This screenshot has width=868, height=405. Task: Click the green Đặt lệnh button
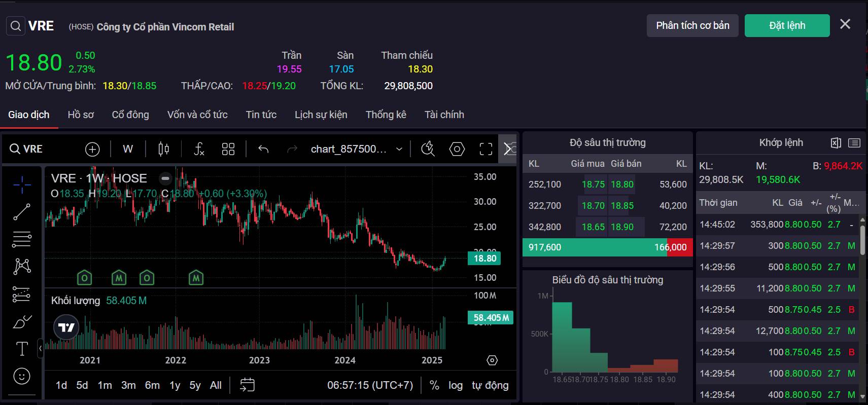(x=787, y=25)
